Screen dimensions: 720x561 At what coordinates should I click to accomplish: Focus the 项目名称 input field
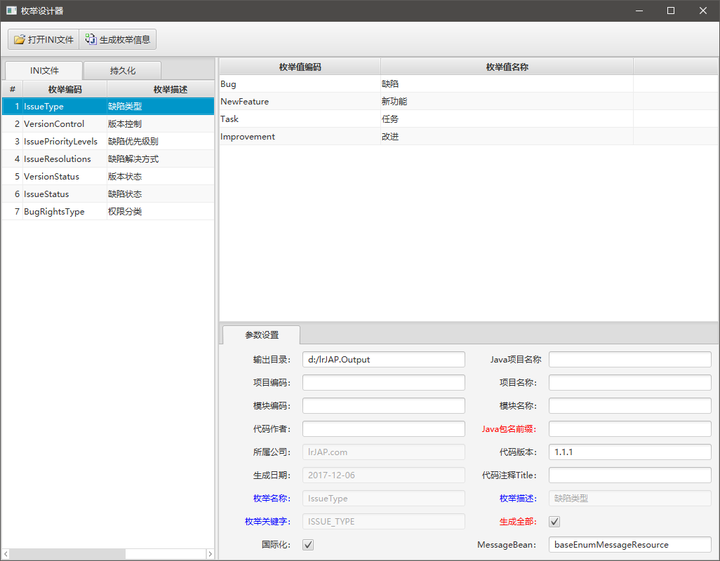click(630, 382)
